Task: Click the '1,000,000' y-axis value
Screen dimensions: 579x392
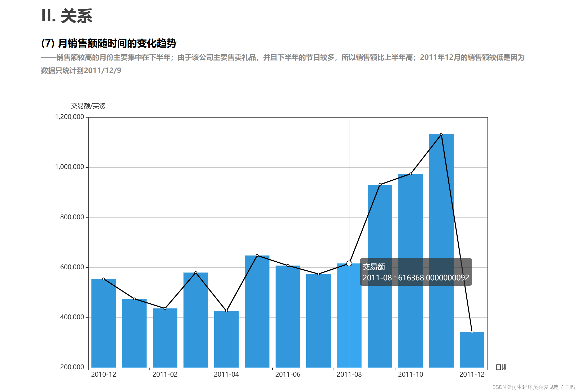Action: pyautogui.click(x=69, y=167)
